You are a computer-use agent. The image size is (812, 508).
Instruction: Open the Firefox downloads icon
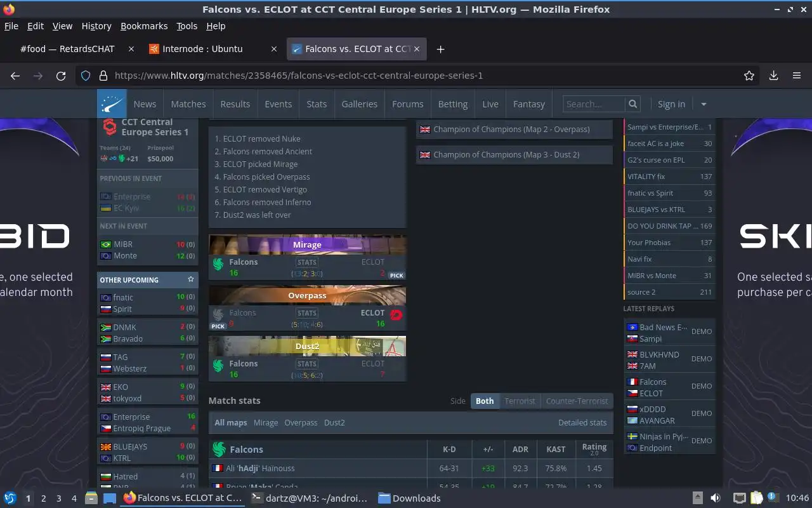pyautogui.click(x=773, y=76)
